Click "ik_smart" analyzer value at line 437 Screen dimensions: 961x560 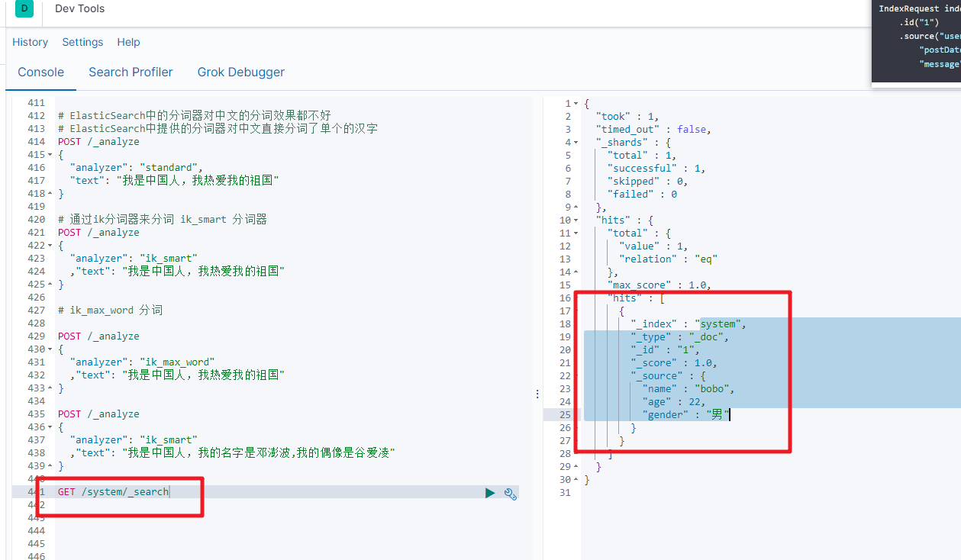pyautogui.click(x=169, y=439)
